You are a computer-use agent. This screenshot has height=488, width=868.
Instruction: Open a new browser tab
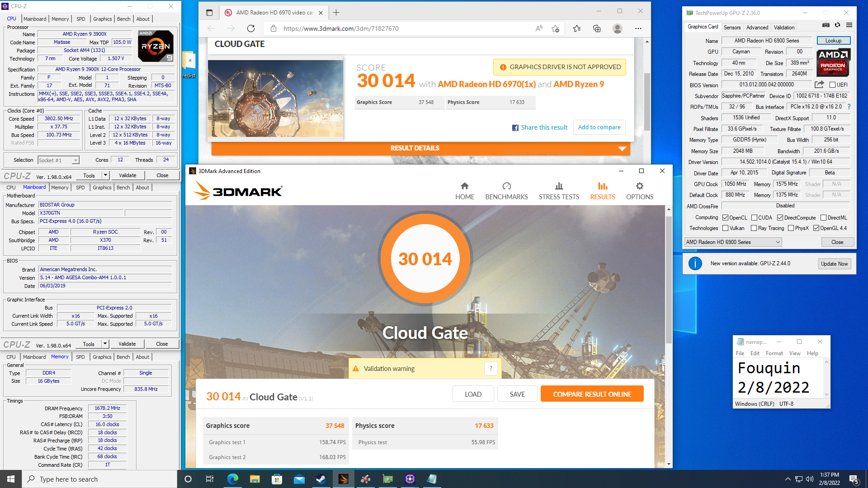tap(336, 13)
